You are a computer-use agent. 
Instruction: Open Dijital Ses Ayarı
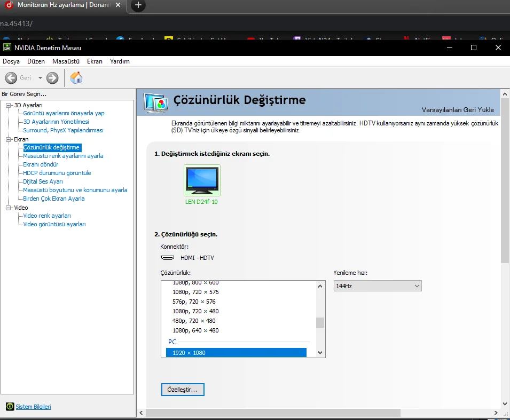[x=43, y=181]
